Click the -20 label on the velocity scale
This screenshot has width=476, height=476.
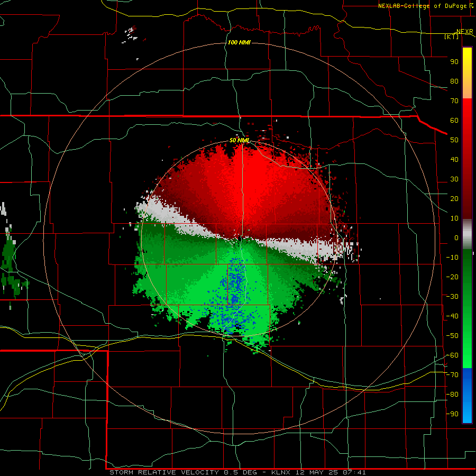(452, 277)
